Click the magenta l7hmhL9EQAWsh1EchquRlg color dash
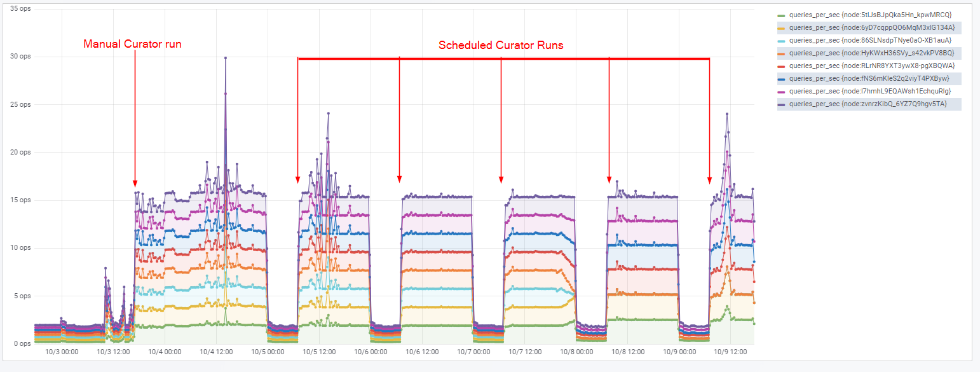 click(x=782, y=91)
